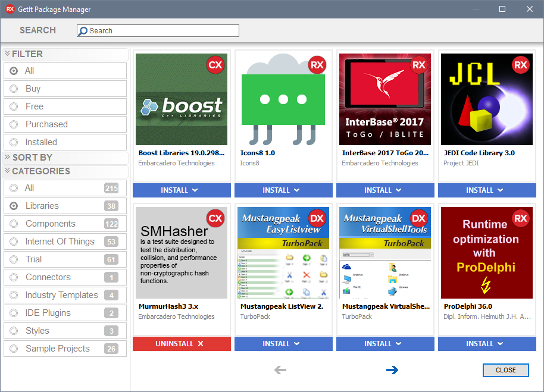Collapse the CATEGORIES section
Image resolution: width=544 pixels, height=392 pixels.
[65, 171]
